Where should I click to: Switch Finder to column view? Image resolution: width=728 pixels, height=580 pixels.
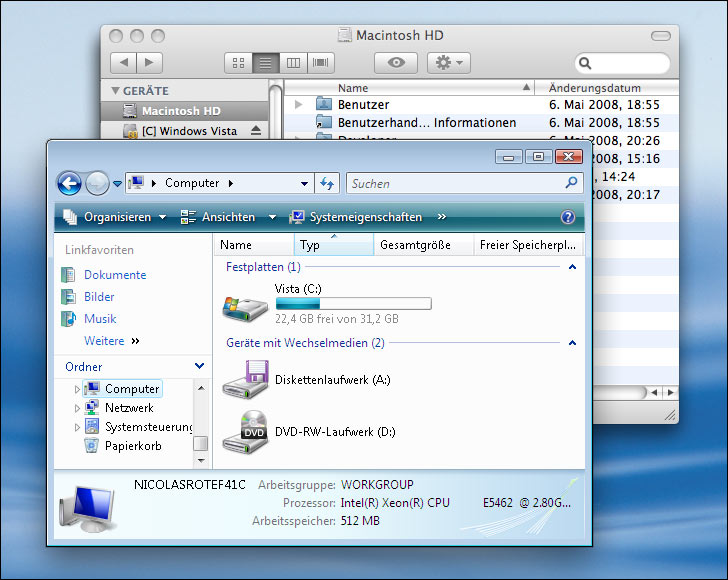pyautogui.click(x=293, y=62)
